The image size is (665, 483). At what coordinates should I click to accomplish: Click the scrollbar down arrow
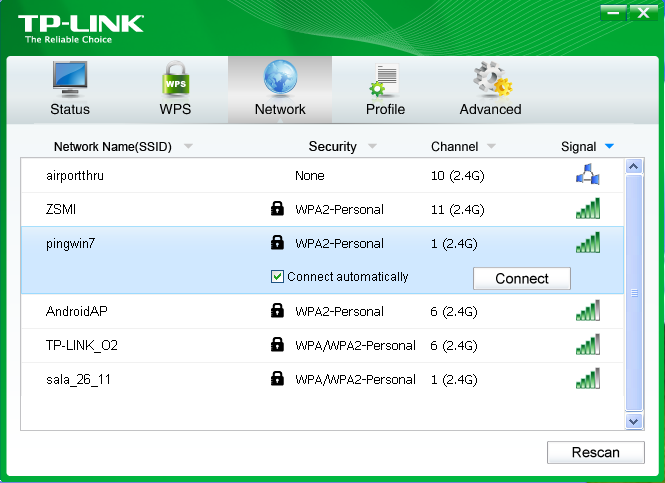pyautogui.click(x=634, y=422)
